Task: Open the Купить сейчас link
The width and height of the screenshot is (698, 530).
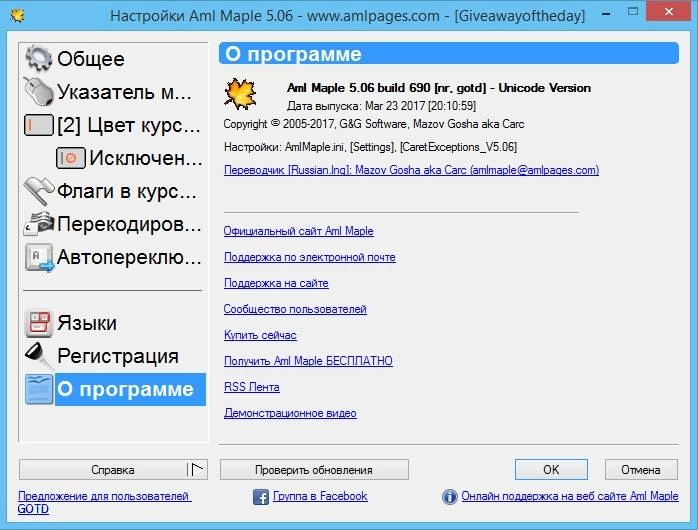Action: pyautogui.click(x=260, y=335)
